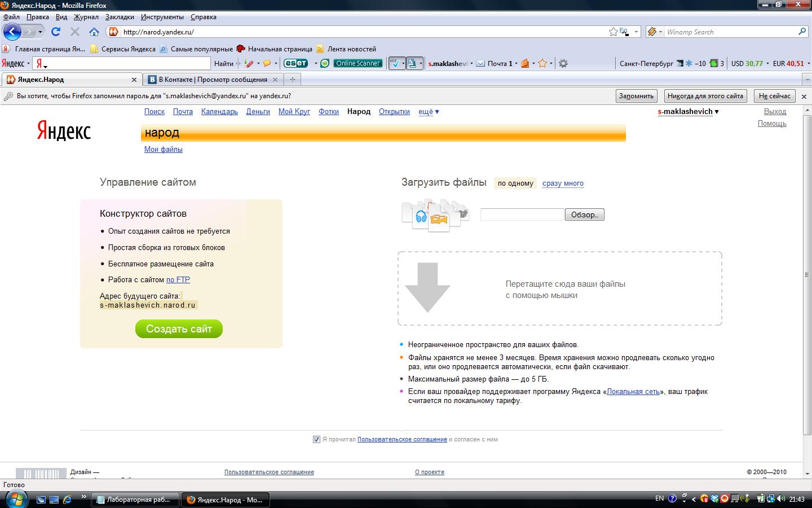Image resolution: width=812 pixels, height=508 pixels.
Task: Click the Yandex bar pencil highlighter icon
Action: 249,63
